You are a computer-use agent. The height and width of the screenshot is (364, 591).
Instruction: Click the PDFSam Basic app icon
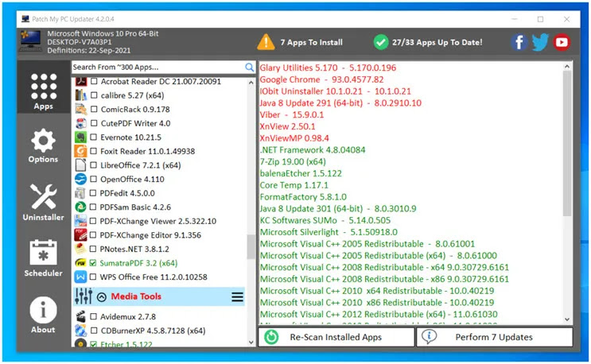tap(80, 207)
